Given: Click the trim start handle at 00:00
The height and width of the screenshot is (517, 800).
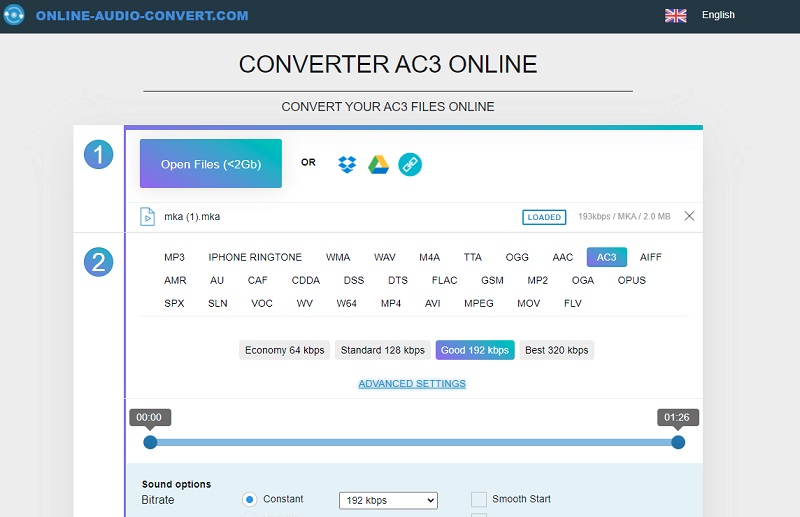Looking at the screenshot, I should [x=150, y=442].
